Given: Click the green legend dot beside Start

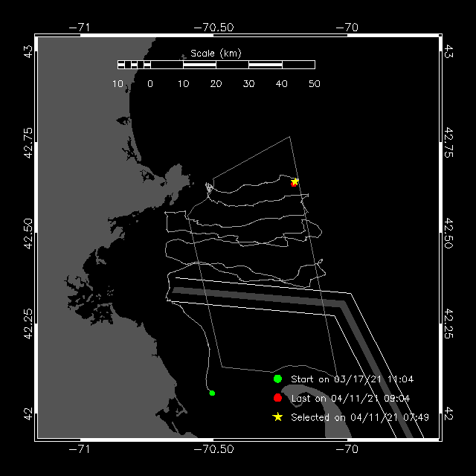Looking at the screenshot, I should [x=277, y=379].
